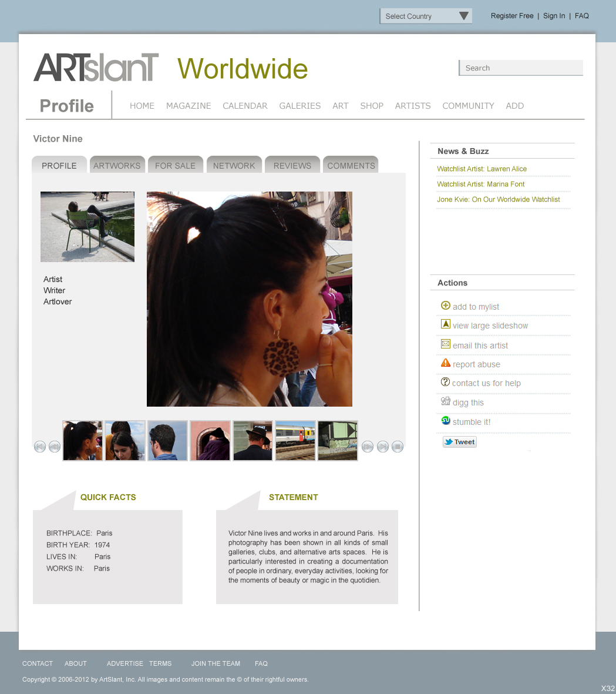Screen dimensions: 616x694
Task: Advance the thumbnail carousel forward
Action: tap(368, 447)
